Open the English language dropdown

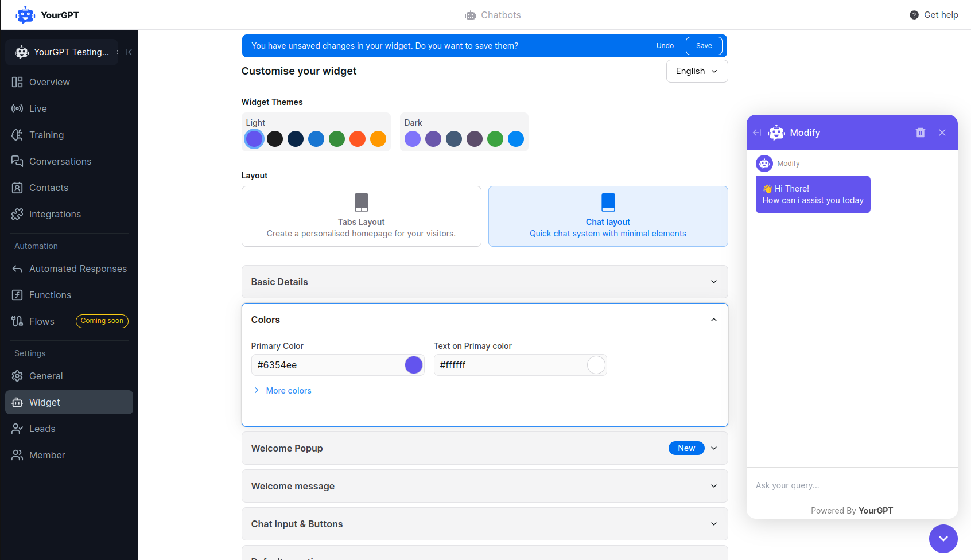pos(697,71)
